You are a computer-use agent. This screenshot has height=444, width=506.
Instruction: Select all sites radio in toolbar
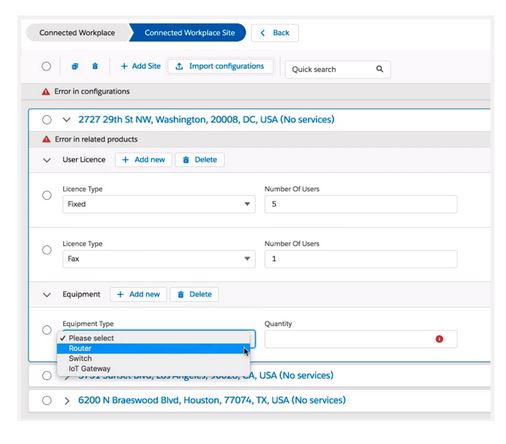(46, 66)
